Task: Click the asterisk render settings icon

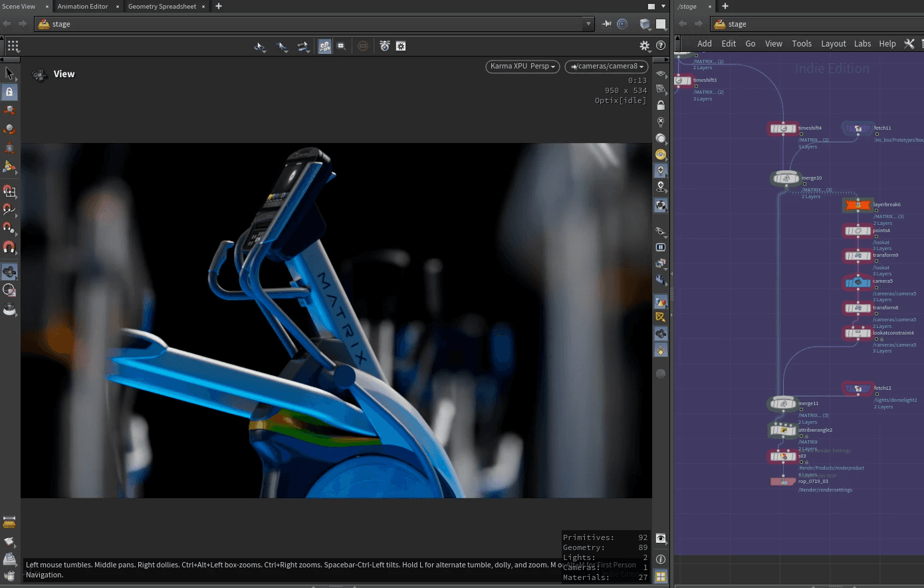Action: 401,46
